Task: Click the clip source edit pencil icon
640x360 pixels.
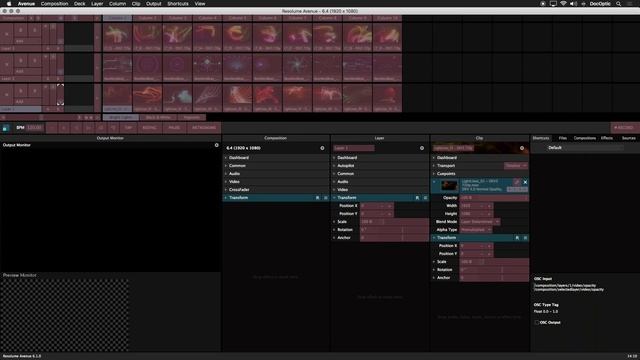Action: tap(517, 182)
